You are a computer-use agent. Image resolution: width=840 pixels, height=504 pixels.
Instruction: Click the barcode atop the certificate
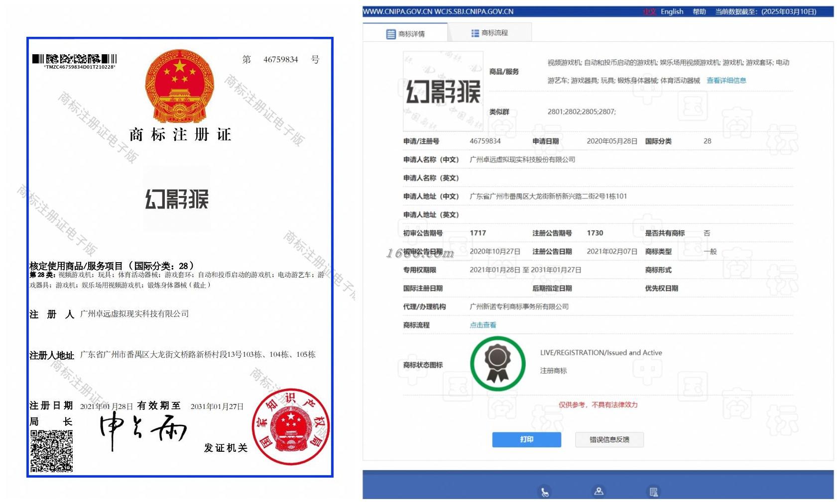pos(74,59)
